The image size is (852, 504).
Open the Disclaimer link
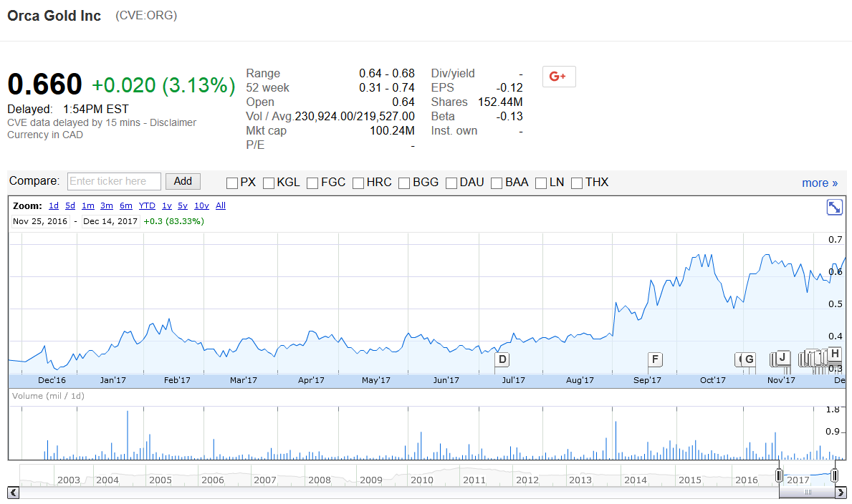click(x=173, y=122)
